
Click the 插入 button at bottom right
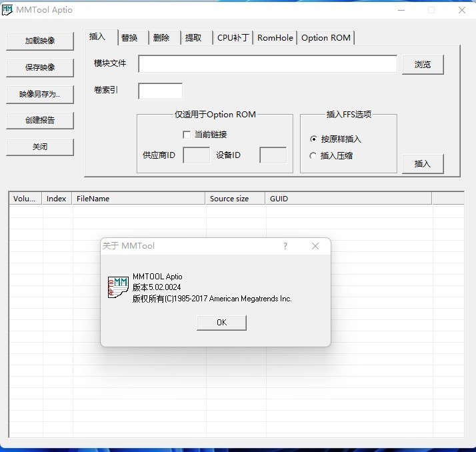tap(423, 164)
